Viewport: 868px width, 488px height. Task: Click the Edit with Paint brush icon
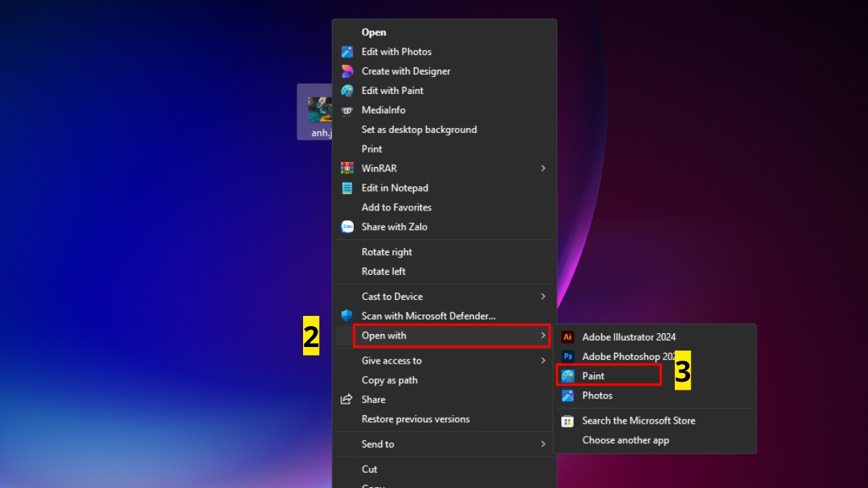tap(348, 90)
